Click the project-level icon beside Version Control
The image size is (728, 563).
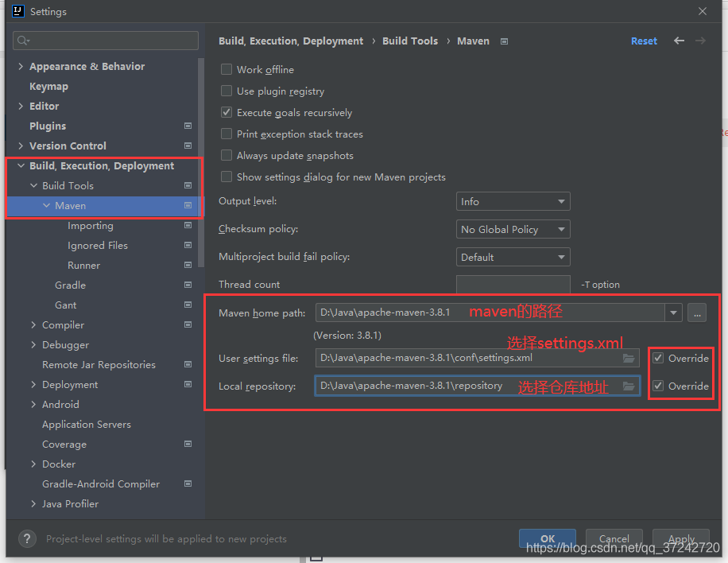click(x=188, y=146)
